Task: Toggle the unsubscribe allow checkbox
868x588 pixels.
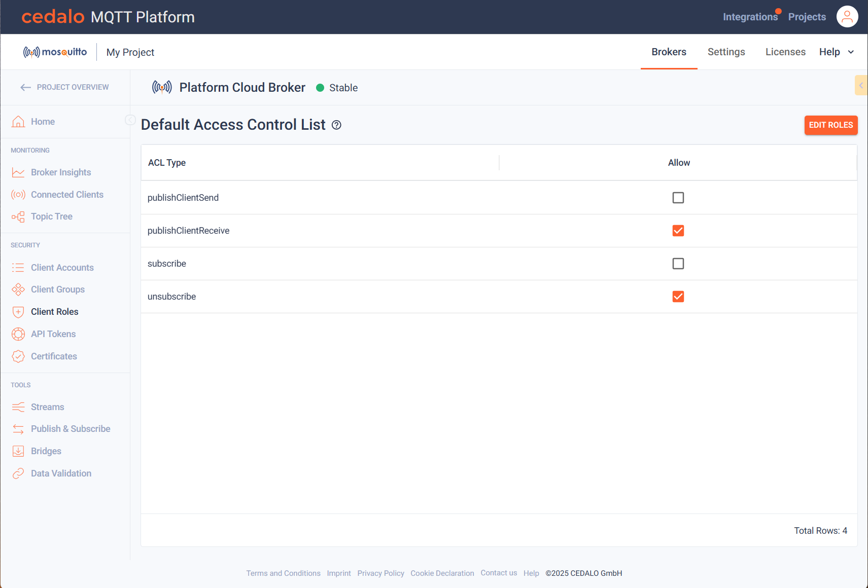Action: click(678, 297)
